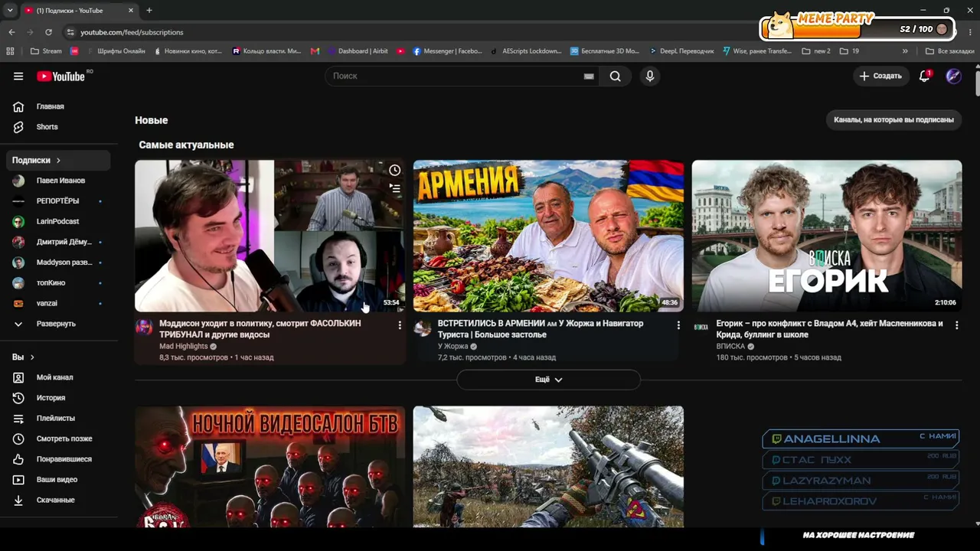Open Скачанные in the sidebar

pos(58,500)
